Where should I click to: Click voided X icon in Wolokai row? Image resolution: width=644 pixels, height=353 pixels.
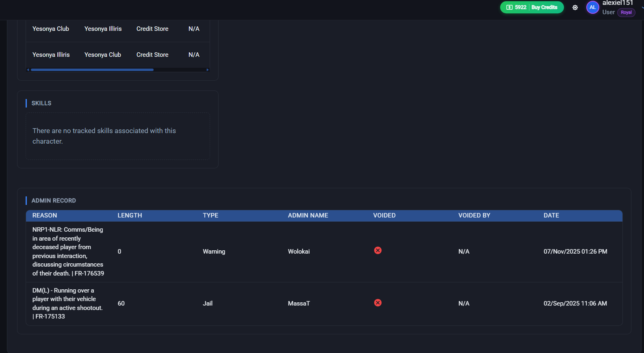[x=378, y=250]
